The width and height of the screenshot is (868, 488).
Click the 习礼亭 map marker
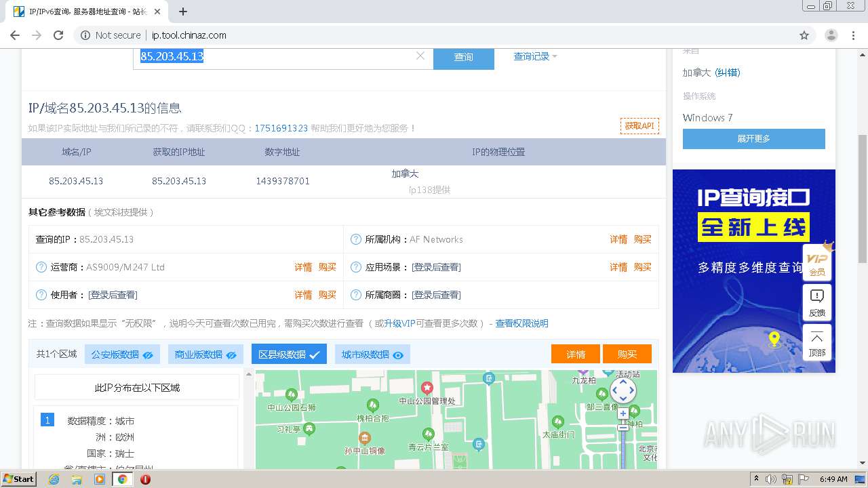[x=309, y=429]
